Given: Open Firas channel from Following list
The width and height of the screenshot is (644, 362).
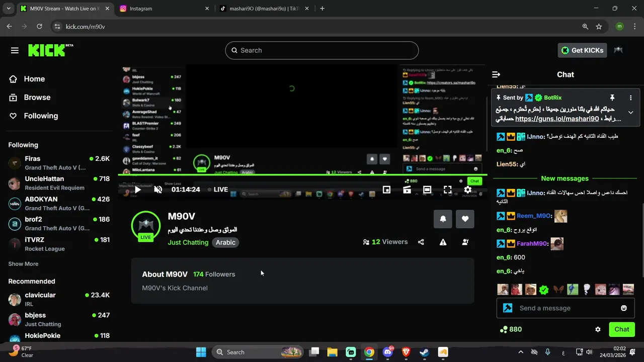Looking at the screenshot, I should click(59, 163).
